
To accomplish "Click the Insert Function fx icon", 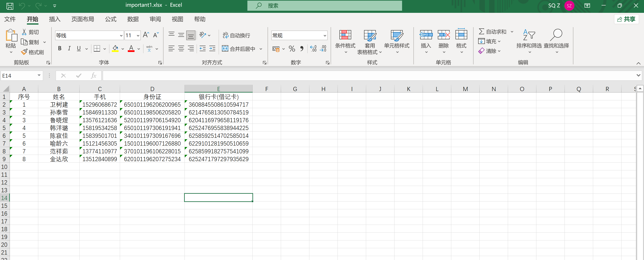I will point(94,76).
